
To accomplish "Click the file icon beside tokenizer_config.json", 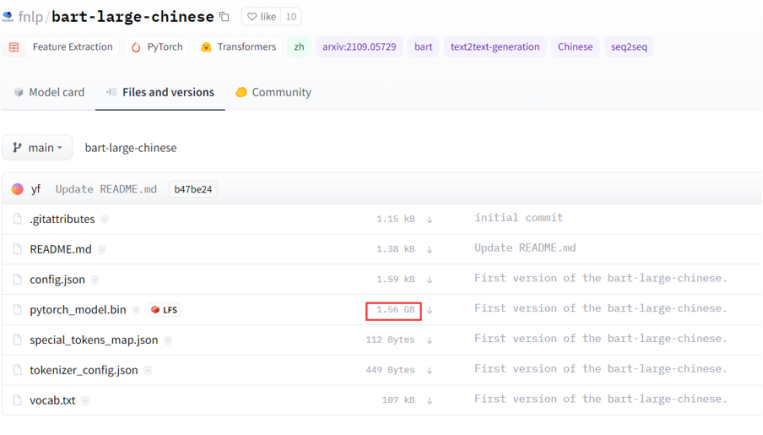I will pos(17,370).
